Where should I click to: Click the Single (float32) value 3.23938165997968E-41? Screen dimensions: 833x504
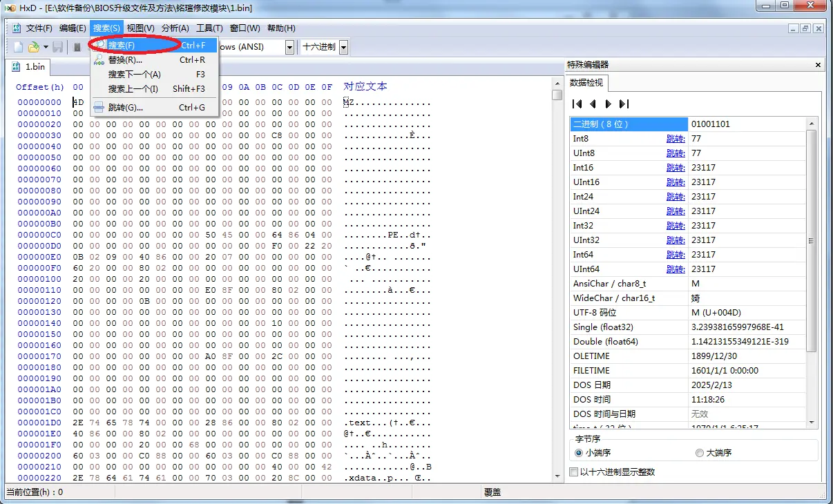[x=737, y=327]
